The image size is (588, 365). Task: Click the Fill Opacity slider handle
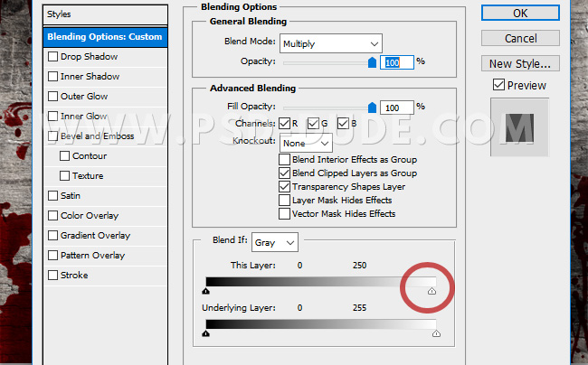(x=372, y=107)
